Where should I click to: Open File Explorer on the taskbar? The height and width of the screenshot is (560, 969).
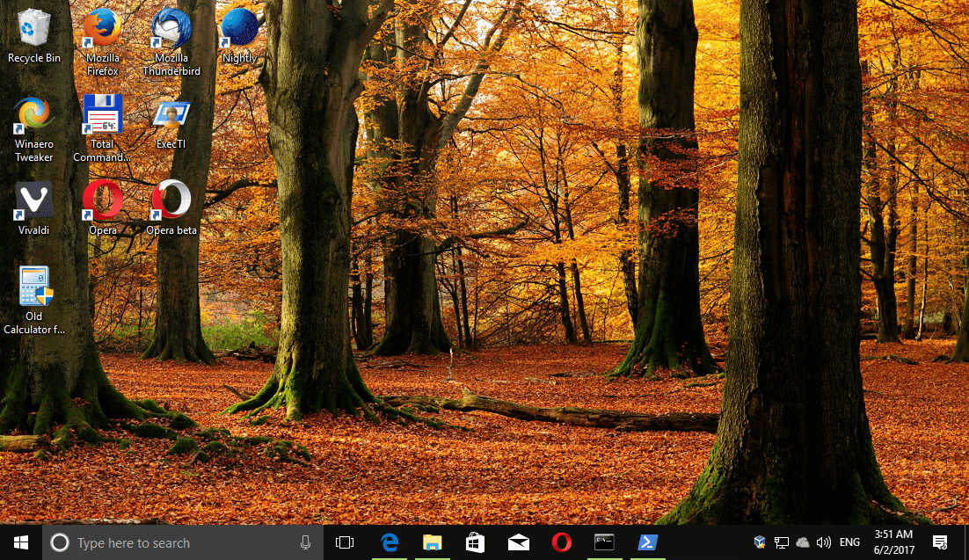click(432, 542)
